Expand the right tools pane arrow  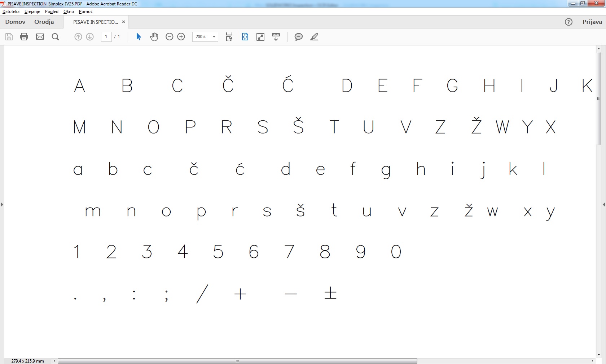(603, 204)
